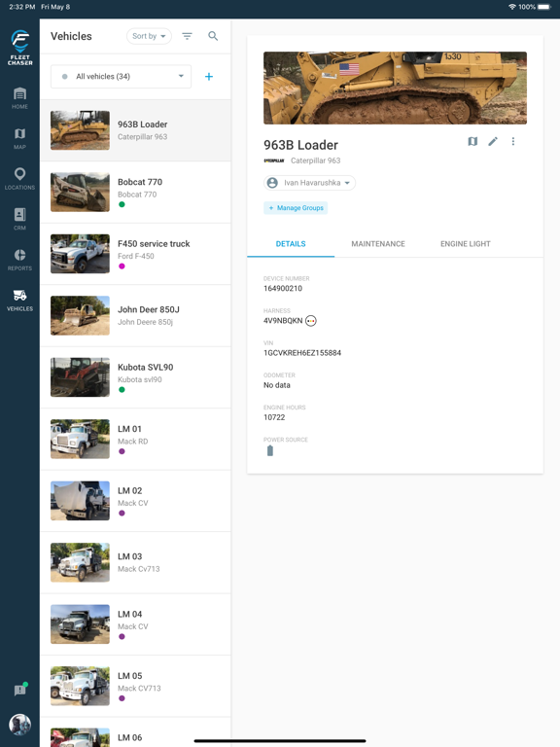
Task: Click the 963B Loader header photo
Action: point(396,89)
